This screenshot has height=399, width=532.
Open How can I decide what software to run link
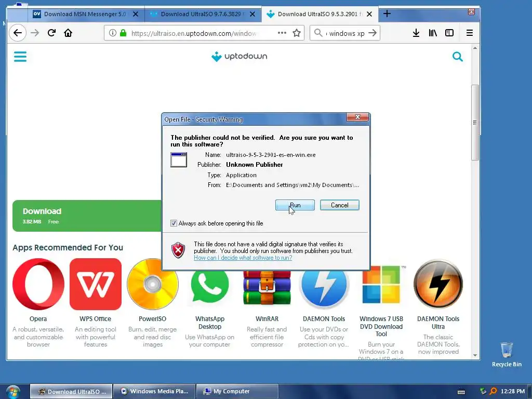pyautogui.click(x=243, y=258)
